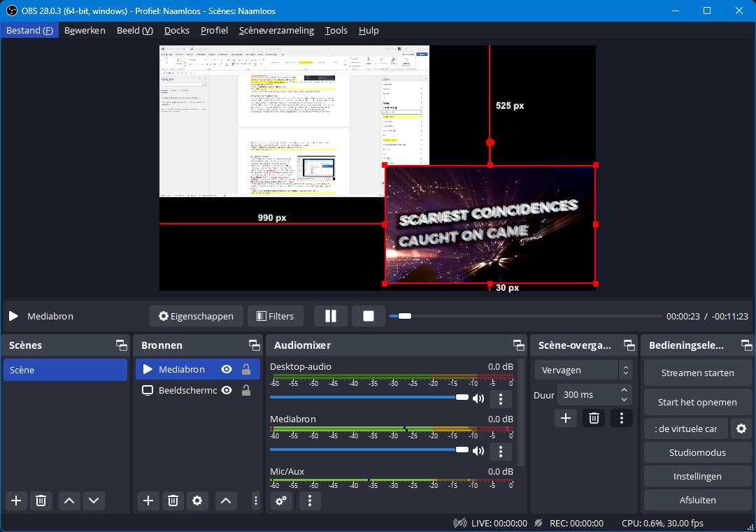
Task: Add a new scene in Scènes
Action: coord(16,501)
